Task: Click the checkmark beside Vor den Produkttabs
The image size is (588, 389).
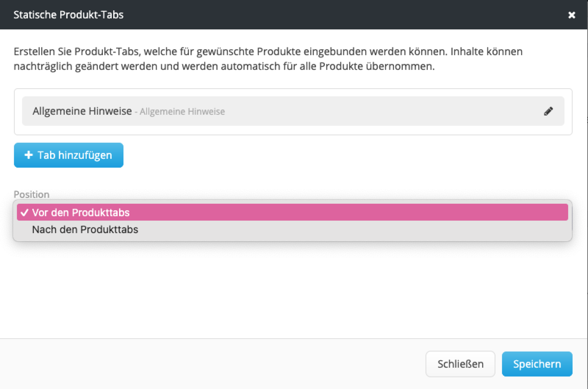Action: click(24, 213)
